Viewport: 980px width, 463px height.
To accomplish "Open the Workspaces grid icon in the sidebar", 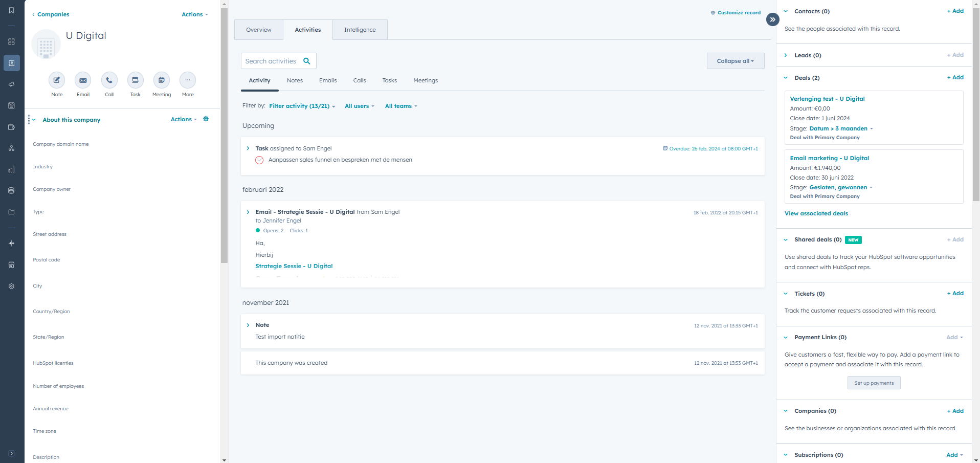I will pos(11,41).
